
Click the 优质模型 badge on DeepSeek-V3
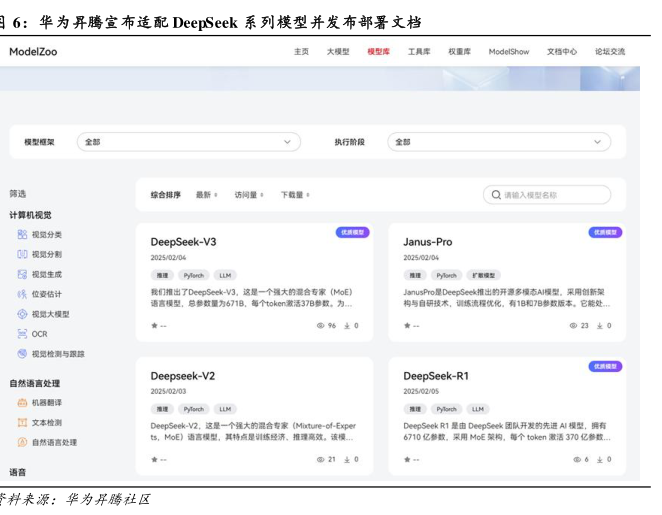pos(353,232)
